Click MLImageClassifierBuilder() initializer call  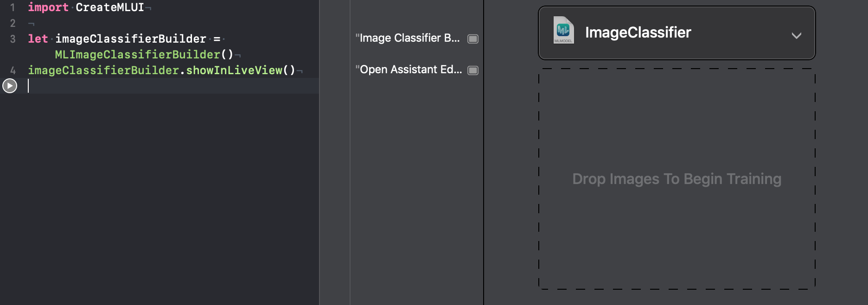click(x=144, y=55)
